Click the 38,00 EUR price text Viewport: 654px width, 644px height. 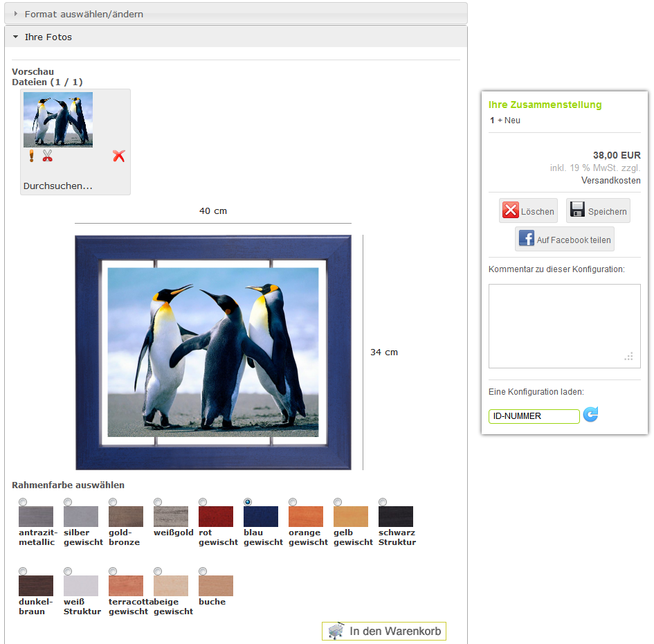pos(617,155)
